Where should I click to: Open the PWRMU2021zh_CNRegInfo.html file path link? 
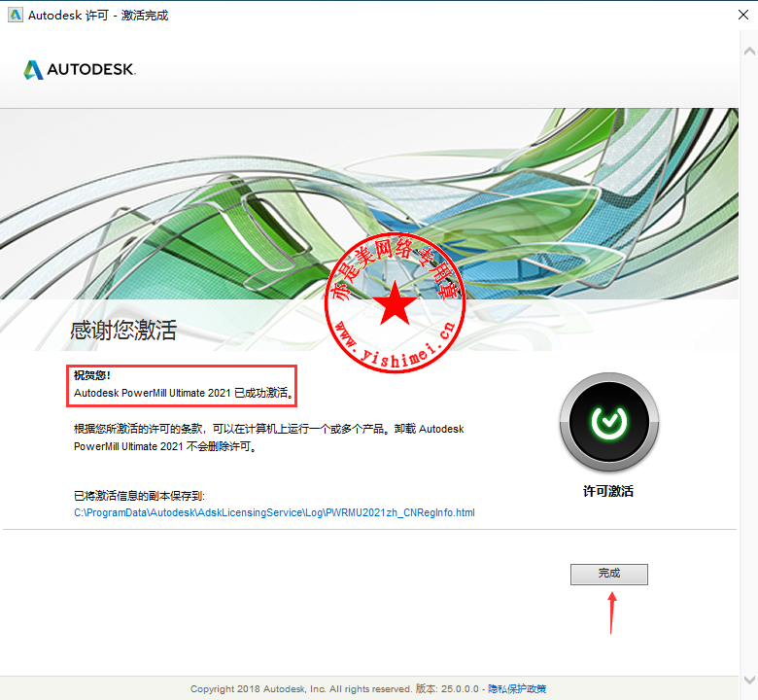(274, 512)
